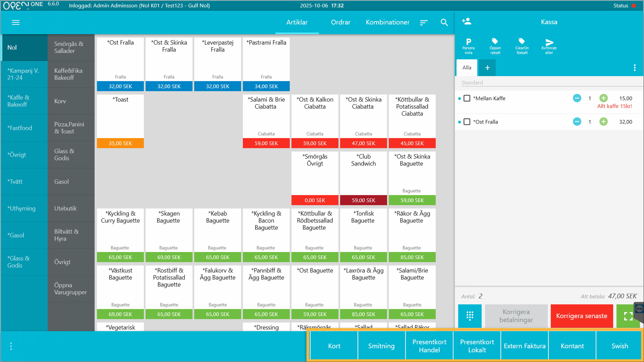Open bottom-left three-dot overflow menu
This screenshot has height=362, width=644.
point(11,346)
